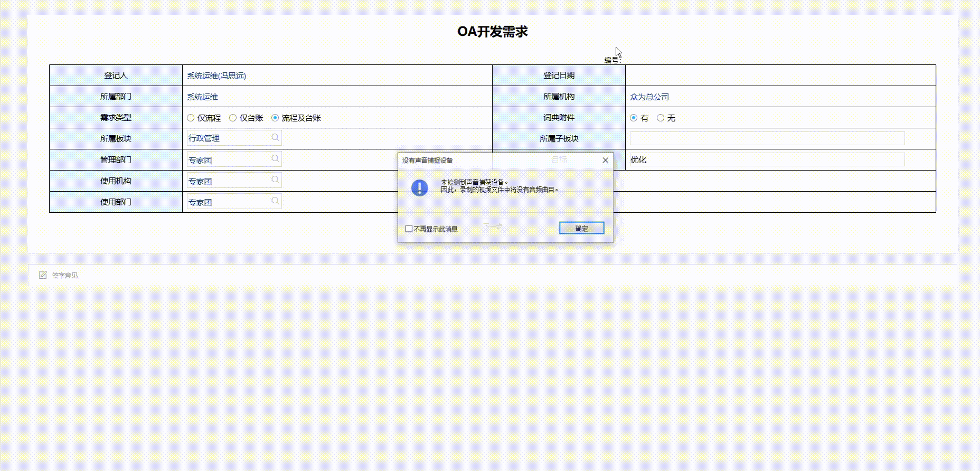Click the search icon in 所属板块 field
Image resolution: width=980 pixels, height=471 pixels.
[275, 138]
